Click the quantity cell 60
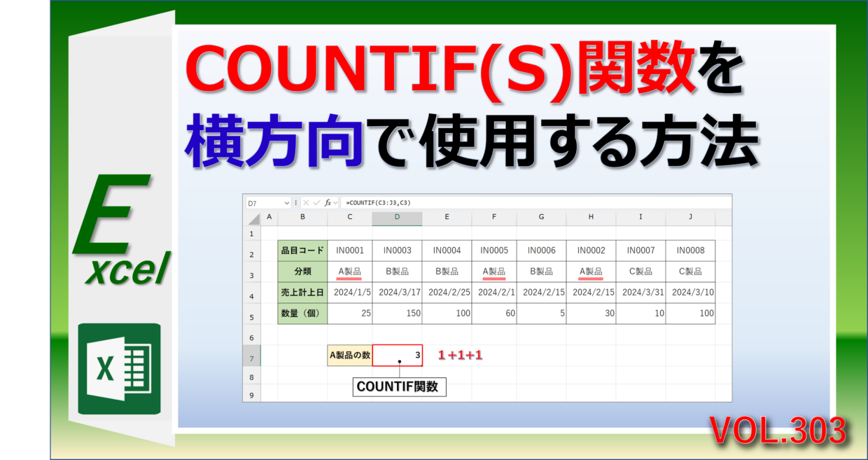868x460 pixels. pos(494,314)
